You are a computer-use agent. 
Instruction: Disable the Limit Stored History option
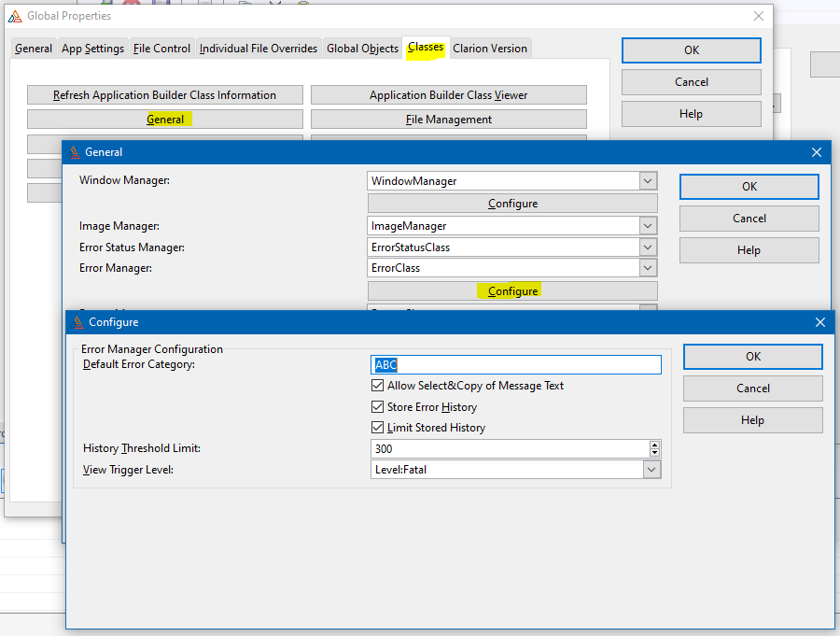pos(378,428)
